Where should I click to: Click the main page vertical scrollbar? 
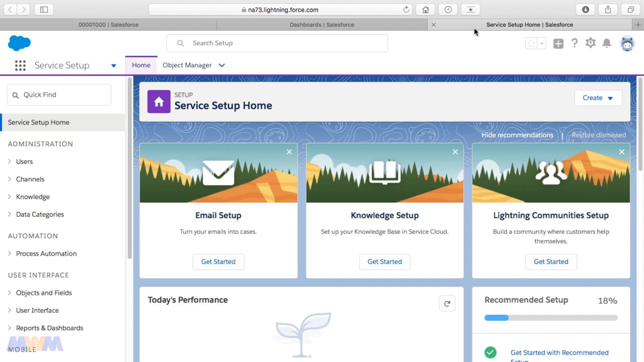point(640,123)
